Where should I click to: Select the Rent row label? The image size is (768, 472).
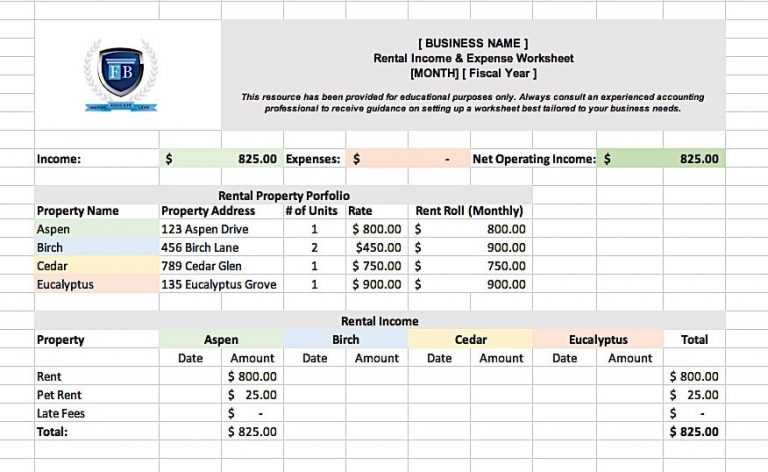[96, 377]
